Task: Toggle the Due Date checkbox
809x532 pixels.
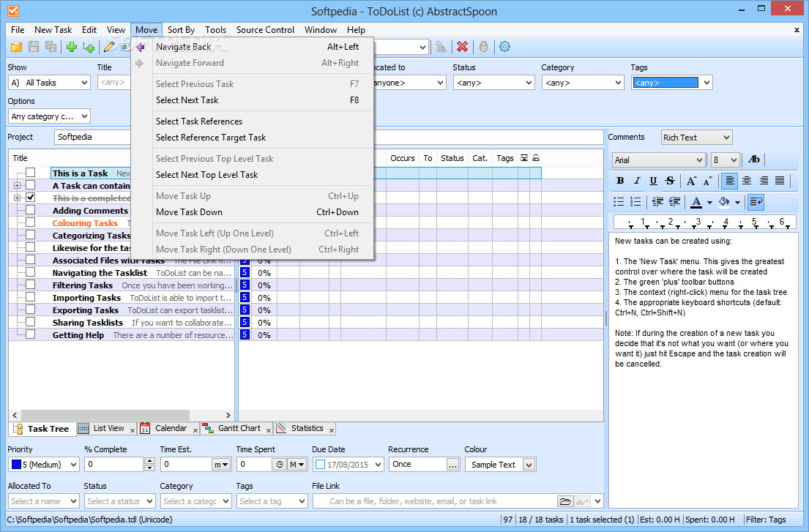Action: tap(320, 465)
